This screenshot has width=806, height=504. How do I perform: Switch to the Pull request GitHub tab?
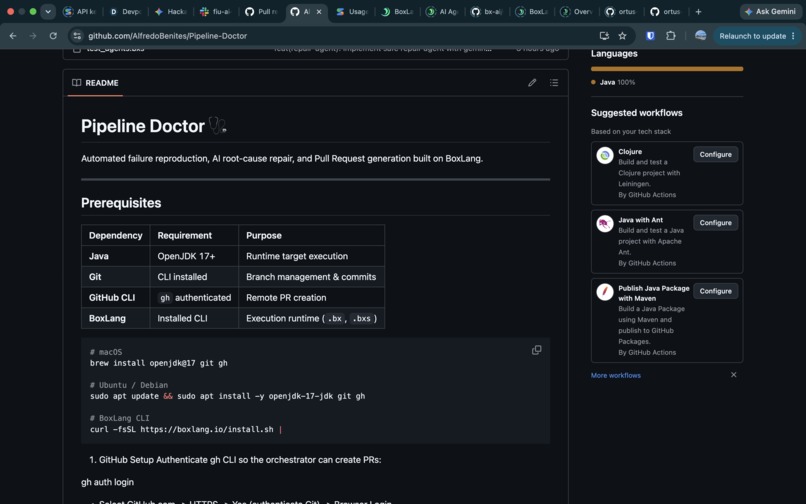pyautogui.click(x=261, y=11)
